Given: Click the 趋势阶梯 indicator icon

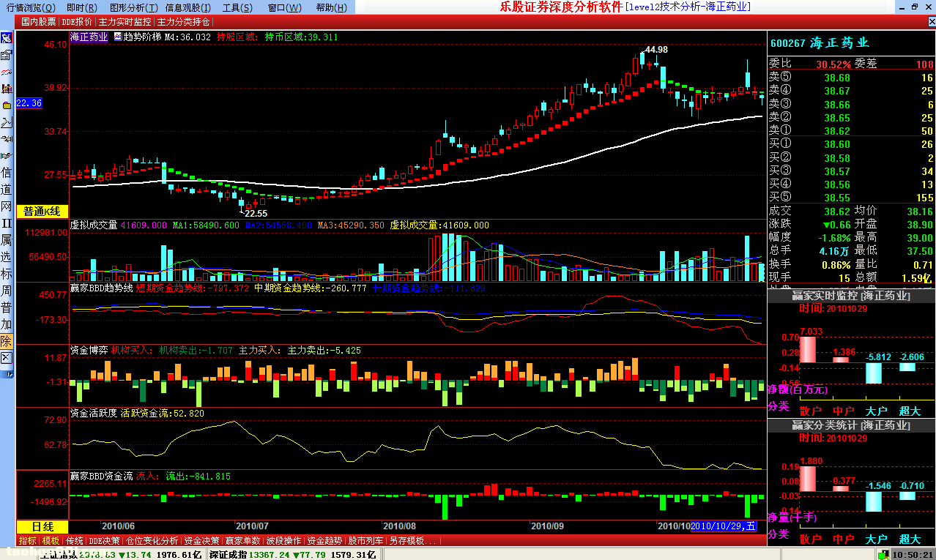Looking at the screenshot, I should (x=117, y=37).
